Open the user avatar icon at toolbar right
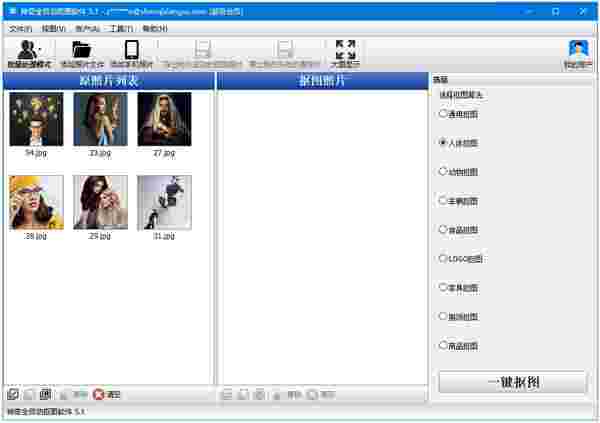The height and width of the screenshot is (423, 600). click(578, 50)
